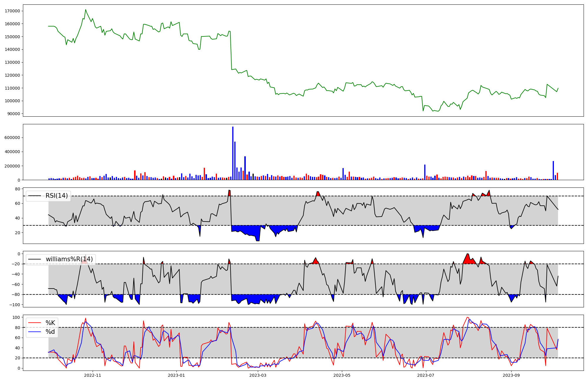Click the %d legend text
Screen dimensions: 588x382
pos(50,332)
